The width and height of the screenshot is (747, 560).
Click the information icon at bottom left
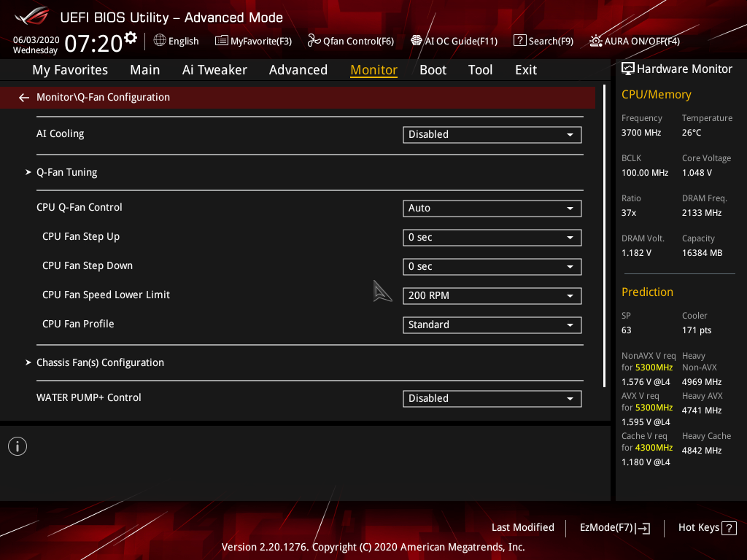(x=17, y=446)
